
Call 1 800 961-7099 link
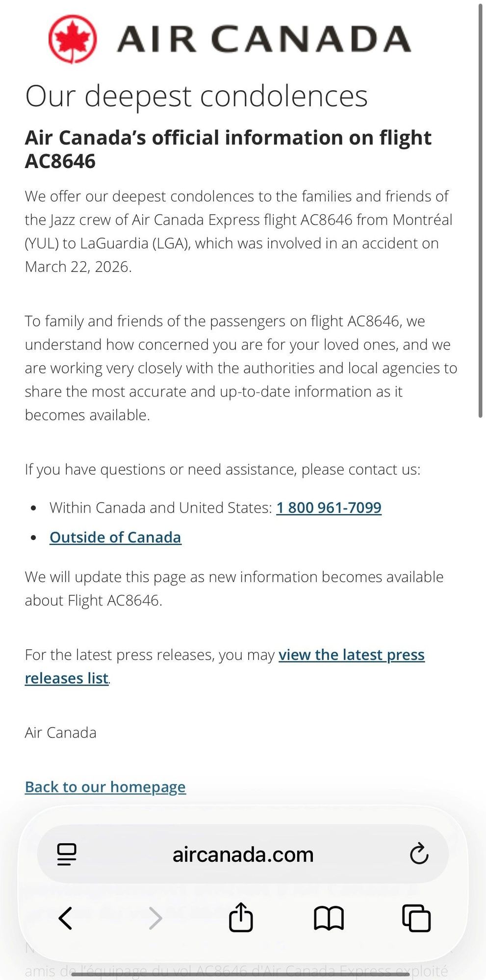tap(329, 508)
